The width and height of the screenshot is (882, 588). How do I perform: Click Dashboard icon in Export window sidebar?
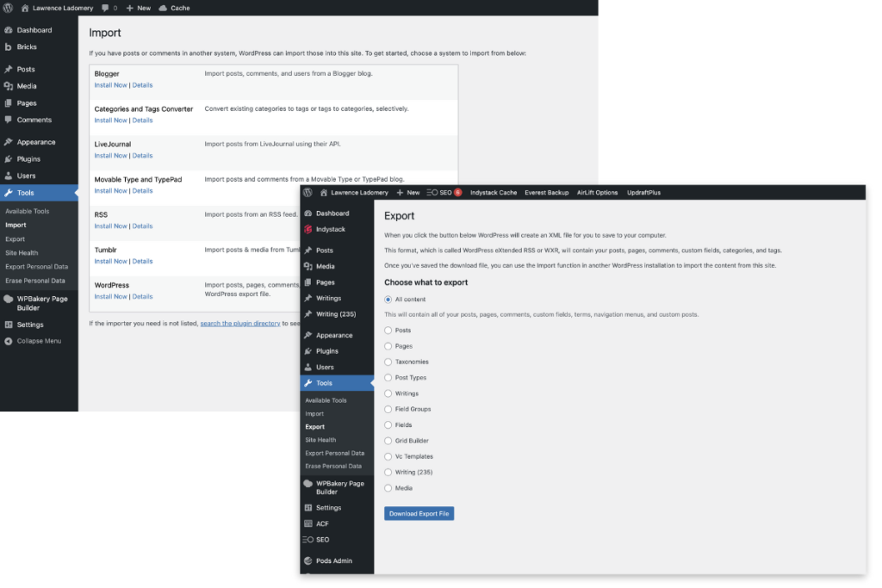(x=308, y=213)
